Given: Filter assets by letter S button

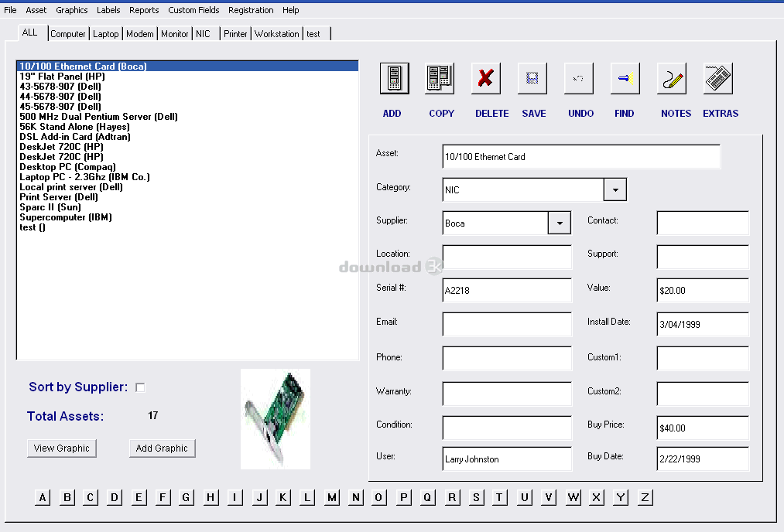Looking at the screenshot, I should 476,497.
